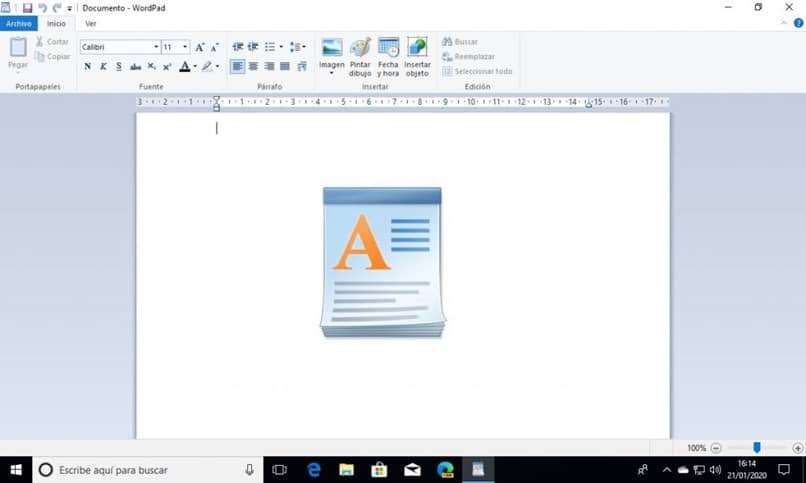The width and height of the screenshot is (806, 483).
Task: Open the Archivo menu
Action: click(19, 24)
